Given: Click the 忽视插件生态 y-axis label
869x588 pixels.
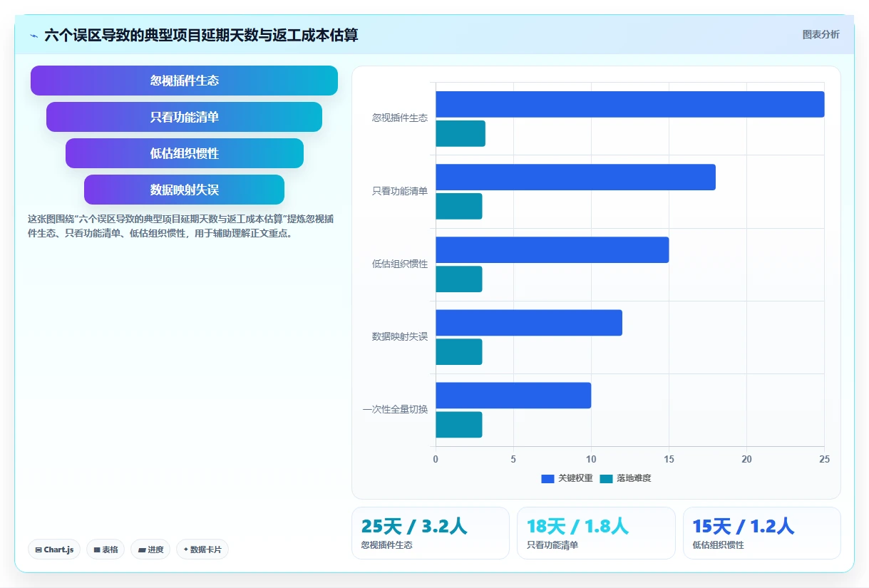Looking at the screenshot, I should 400,118.
